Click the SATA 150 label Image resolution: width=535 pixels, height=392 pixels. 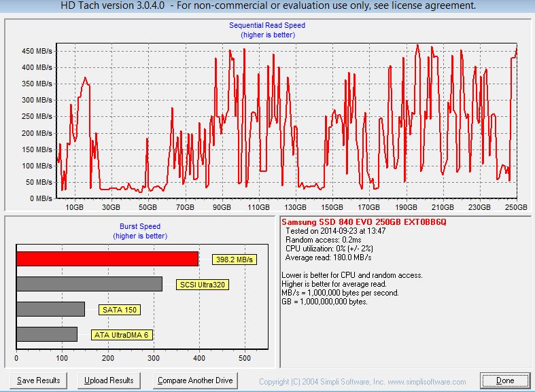click(120, 310)
